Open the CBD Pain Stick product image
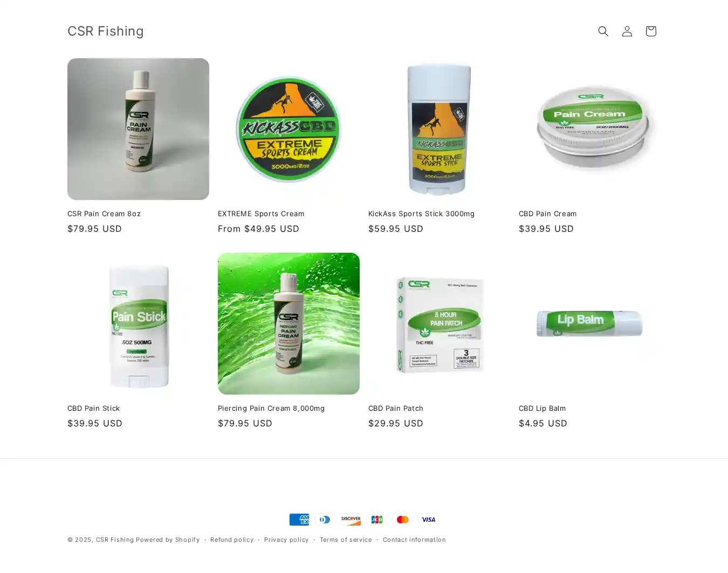 click(x=138, y=323)
